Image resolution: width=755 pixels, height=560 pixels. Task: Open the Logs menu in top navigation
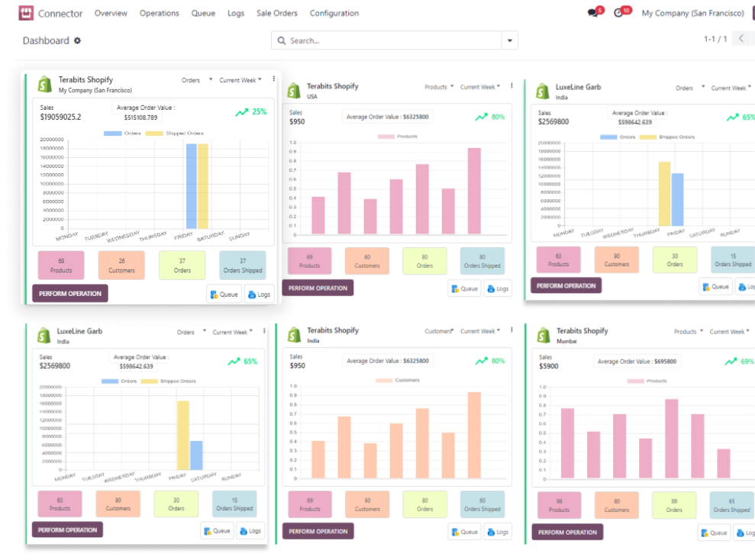pyautogui.click(x=236, y=13)
